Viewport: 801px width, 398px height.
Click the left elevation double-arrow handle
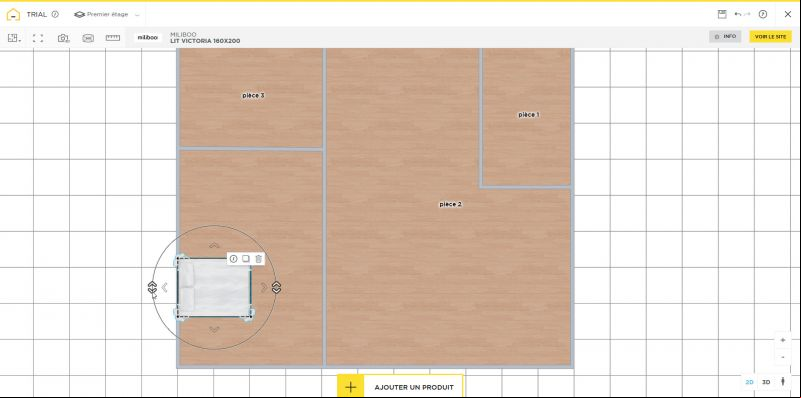click(x=152, y=288)
